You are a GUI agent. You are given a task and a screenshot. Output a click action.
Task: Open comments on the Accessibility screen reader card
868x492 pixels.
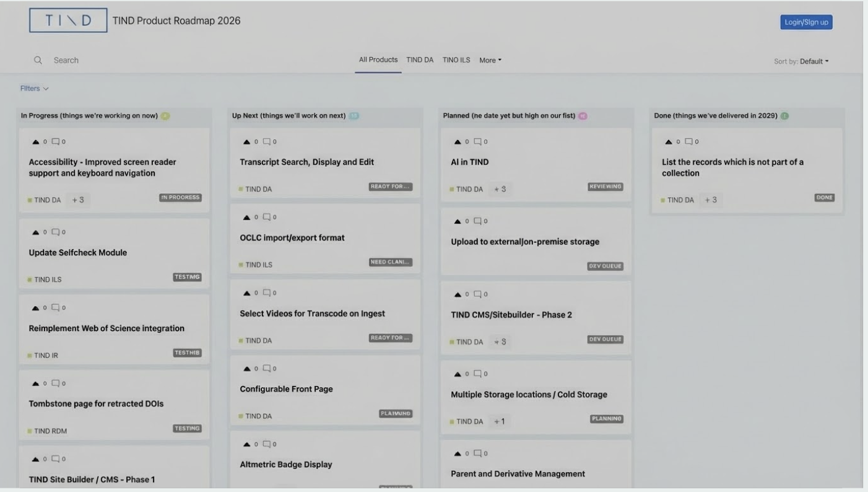[56, 141]
